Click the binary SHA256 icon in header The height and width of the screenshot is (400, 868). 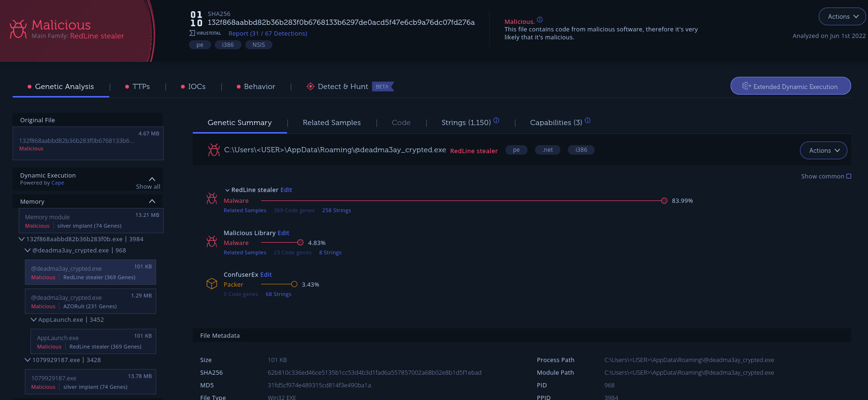coord(196,19)
